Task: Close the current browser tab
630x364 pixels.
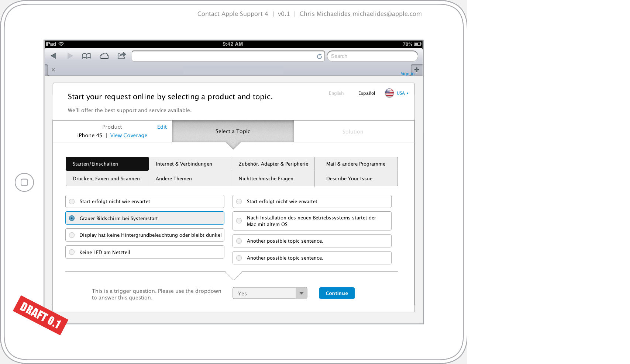Action: click(x=54, y=70)
